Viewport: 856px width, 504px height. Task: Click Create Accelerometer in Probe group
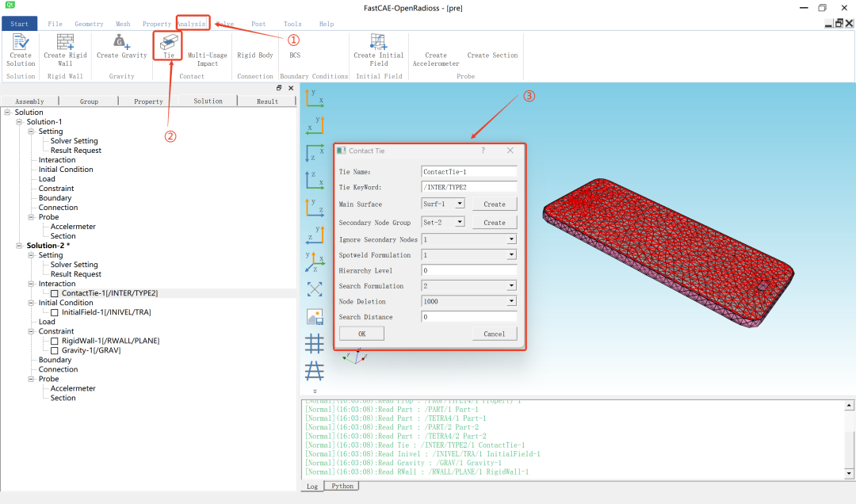[436, 59]
